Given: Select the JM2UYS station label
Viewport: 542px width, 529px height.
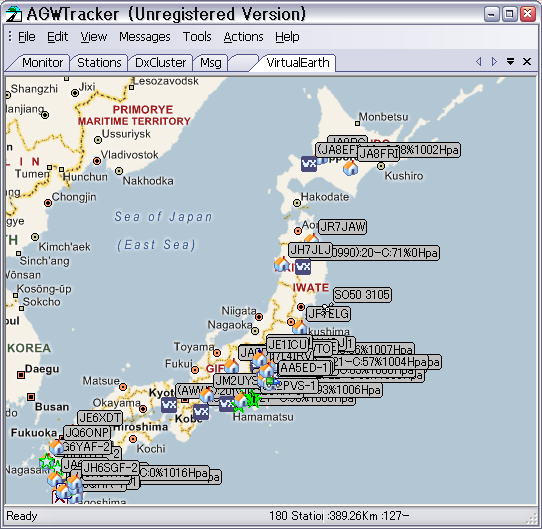Looking at the screenshot, I should coord(236,381).
